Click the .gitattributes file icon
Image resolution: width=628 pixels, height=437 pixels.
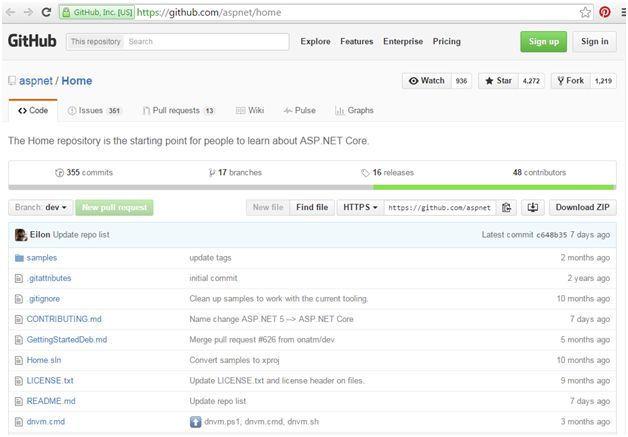19,278
